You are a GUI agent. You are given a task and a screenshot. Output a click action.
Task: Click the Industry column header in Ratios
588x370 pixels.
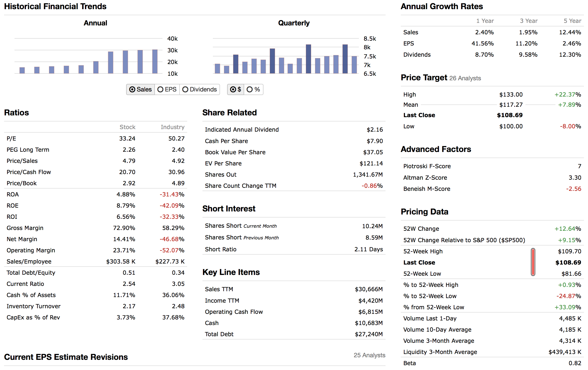coord(172,127)
